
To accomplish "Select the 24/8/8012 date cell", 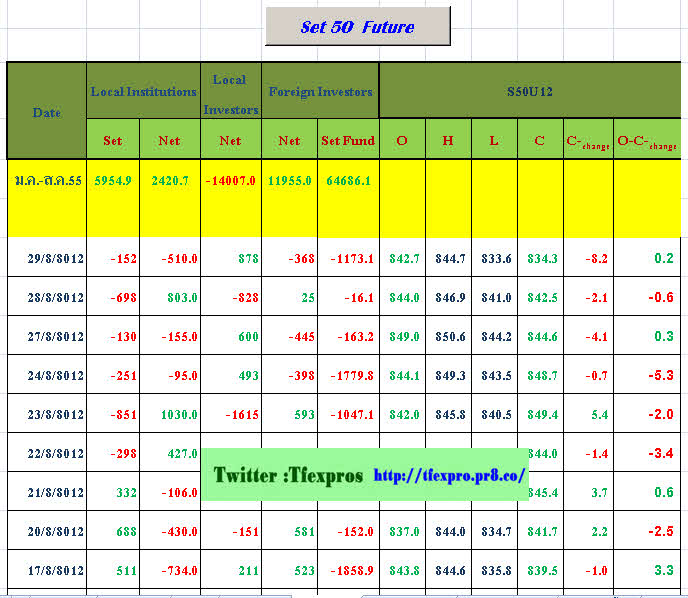I will click(56, 376).
